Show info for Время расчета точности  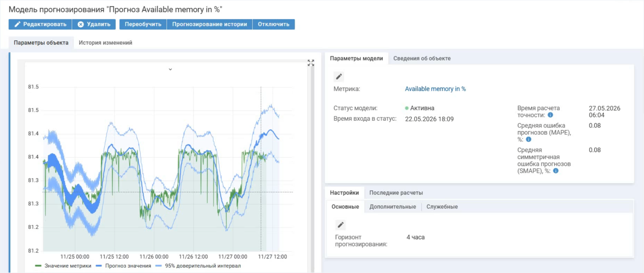551,115
